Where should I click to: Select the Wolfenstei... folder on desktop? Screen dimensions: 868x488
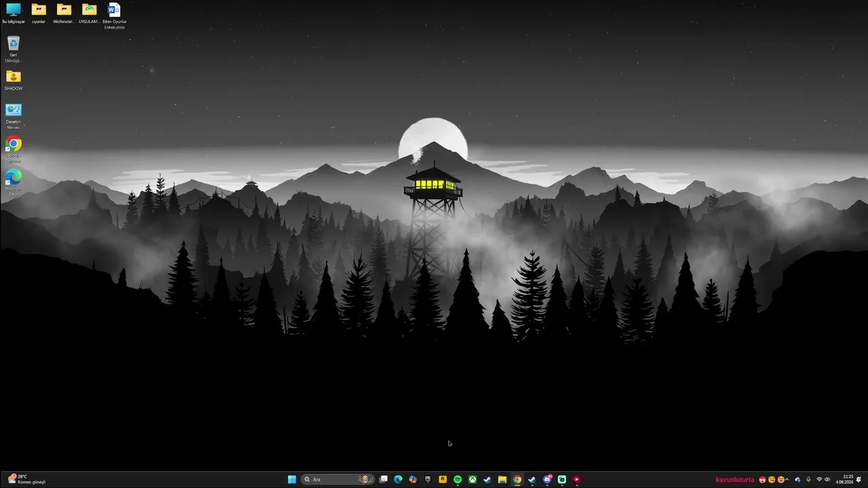64,14
